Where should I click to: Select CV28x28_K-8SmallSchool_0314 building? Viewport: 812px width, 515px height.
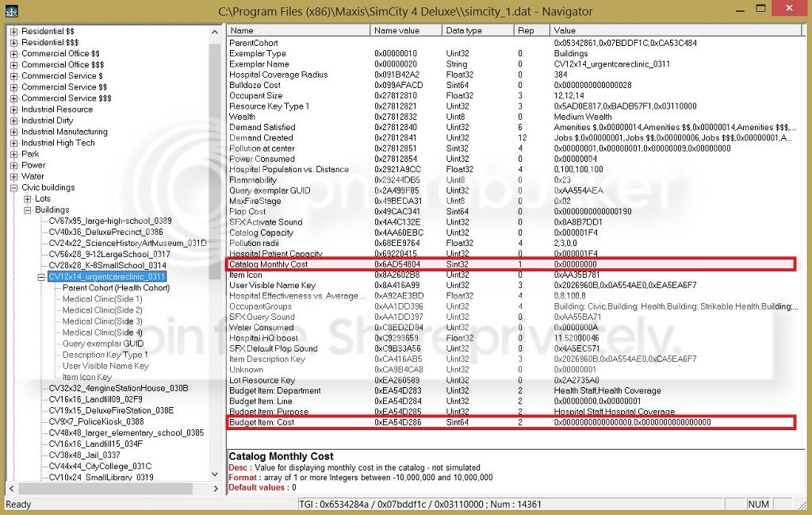tap(107, 266)
